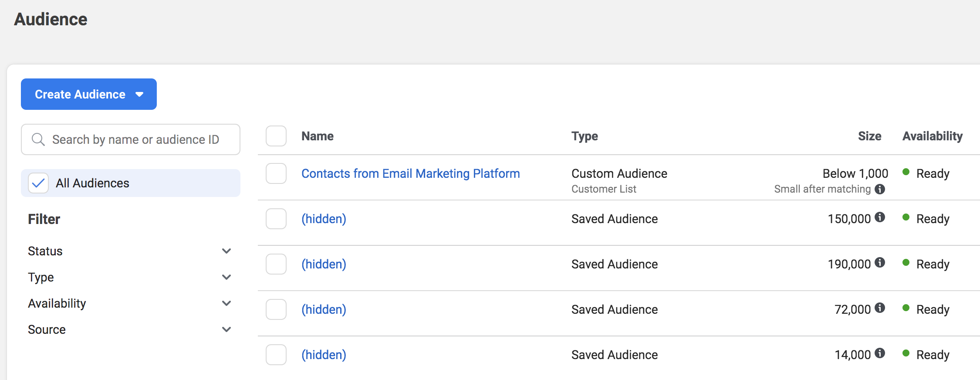980x380 pixels.
Task: Click the Customer List subtype text
Action: coord(604,189)
